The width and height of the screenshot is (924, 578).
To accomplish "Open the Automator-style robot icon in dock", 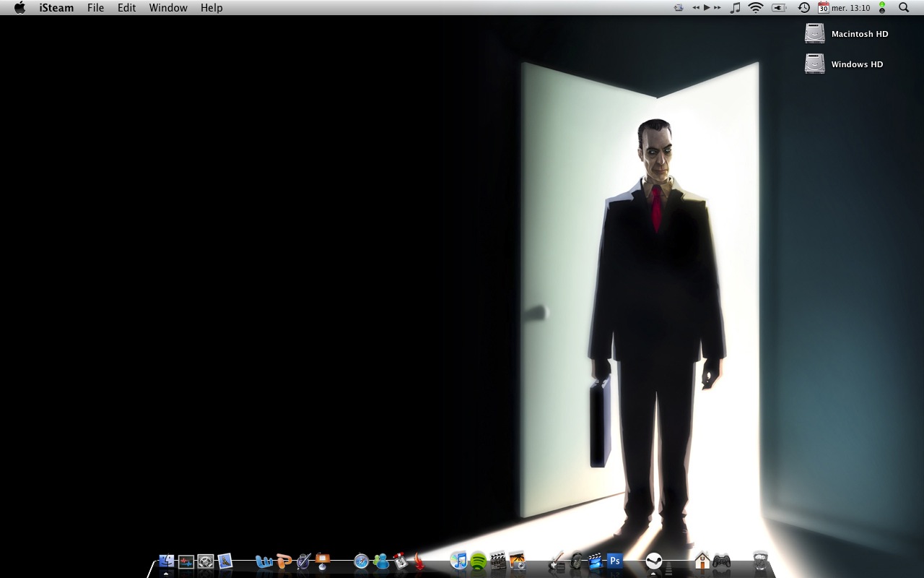I will pos(401,561).
